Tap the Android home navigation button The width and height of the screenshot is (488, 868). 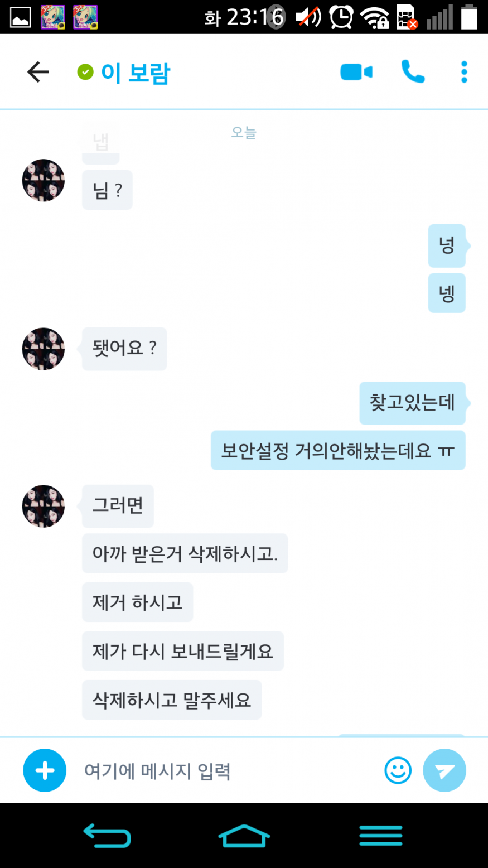click(x=244, y=836)
